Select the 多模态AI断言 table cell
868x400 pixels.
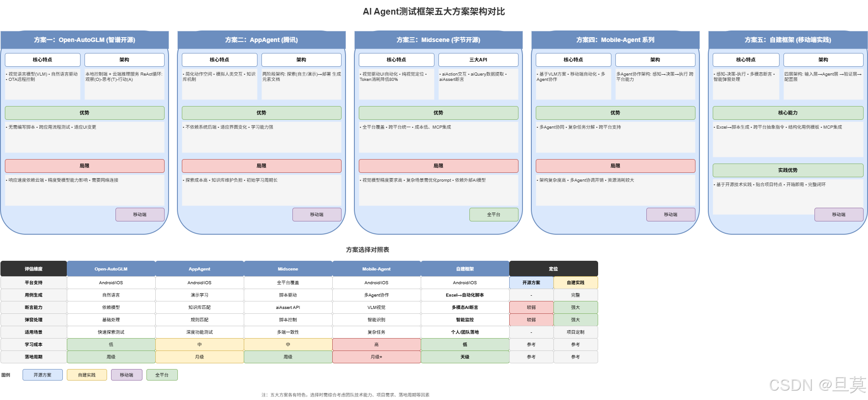(x=465, y=307)
